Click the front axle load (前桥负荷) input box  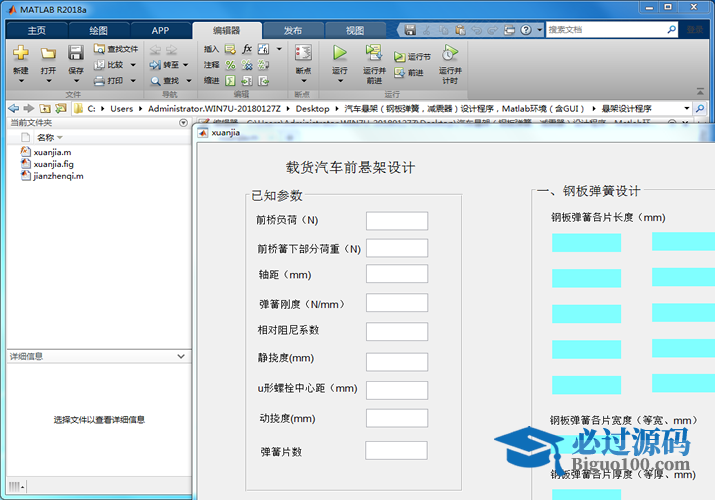pos(397,221)
